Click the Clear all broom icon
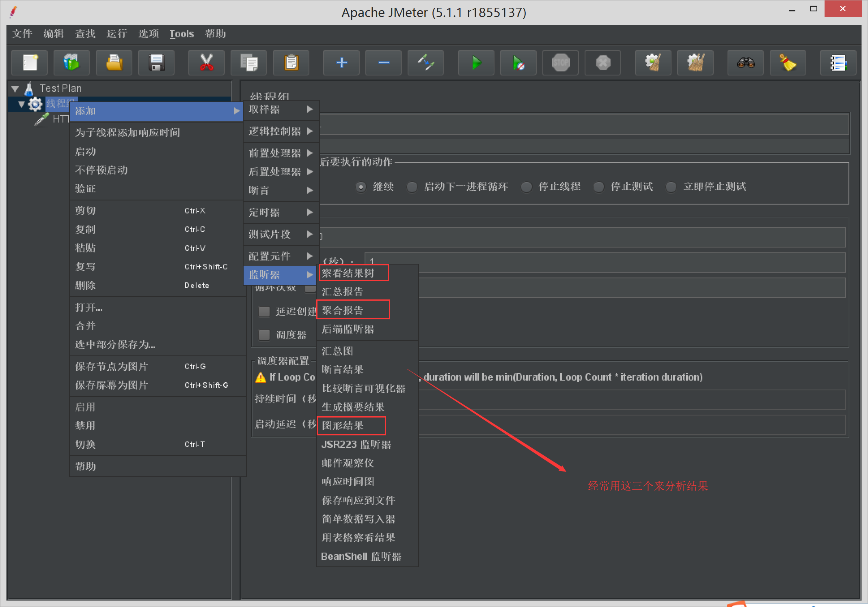 695,63
